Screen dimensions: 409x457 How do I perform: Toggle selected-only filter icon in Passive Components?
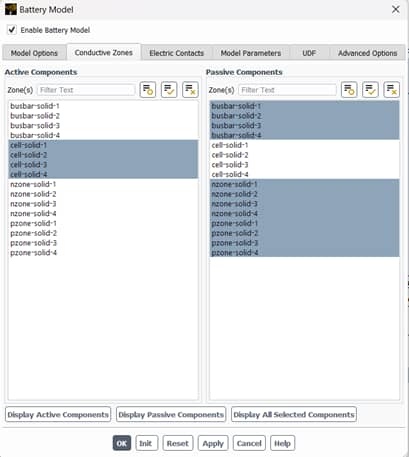[349, 90]
